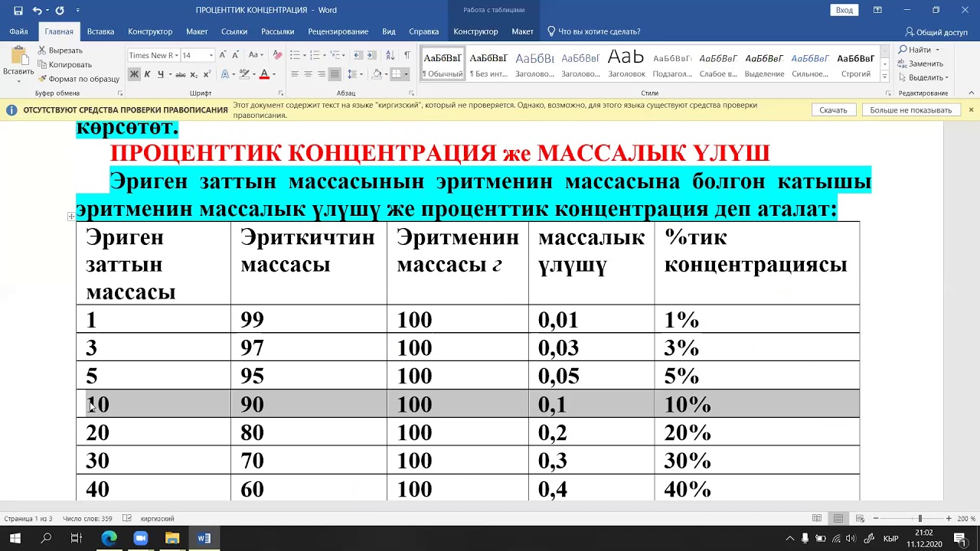Click the Скачать button in the notification bar

click(833, 110)
